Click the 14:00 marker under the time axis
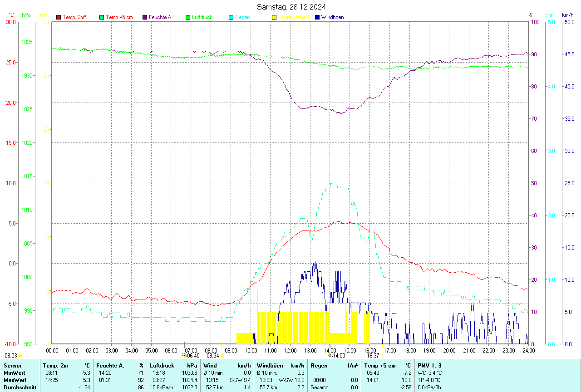This screenshot has width=581, height=392. point(336,356)
